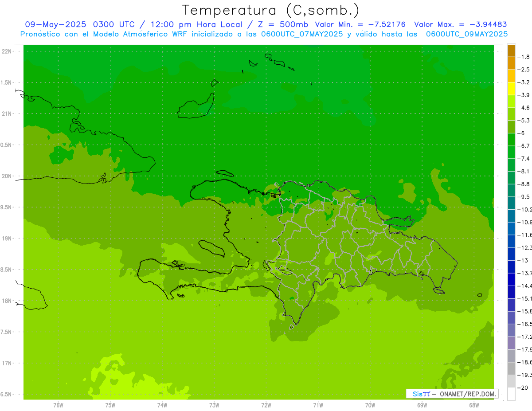Viewport: 532px width, 411px height.
Task: Pick amber swatch between -2.5 and -3.2
Action: click(x=511, y=76)
